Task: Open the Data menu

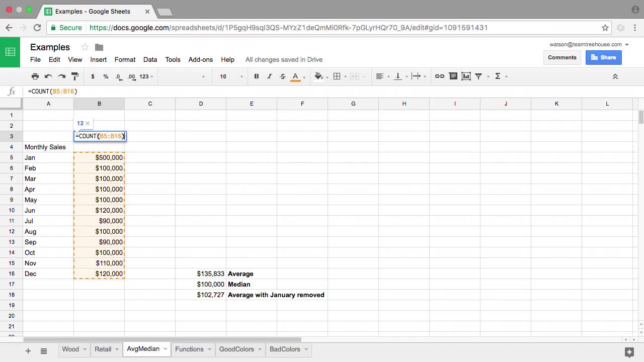Action: click(150, 59)
